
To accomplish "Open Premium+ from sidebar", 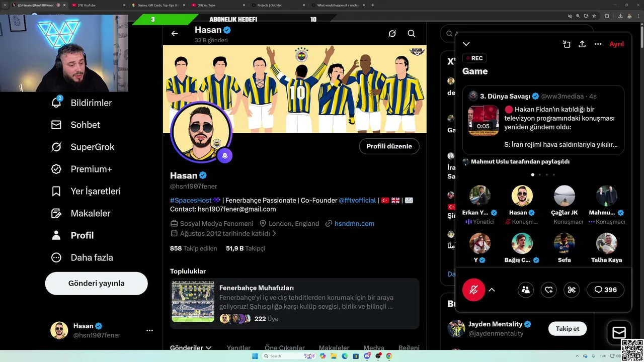I will [x=82, y=169].
